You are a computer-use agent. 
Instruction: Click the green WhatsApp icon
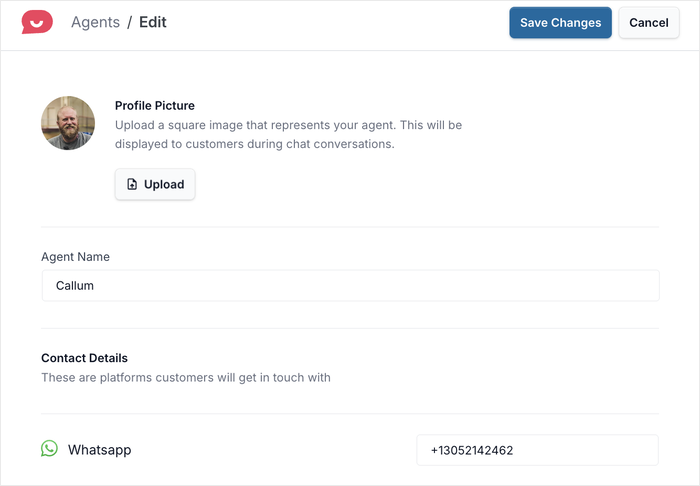[49, 449]
